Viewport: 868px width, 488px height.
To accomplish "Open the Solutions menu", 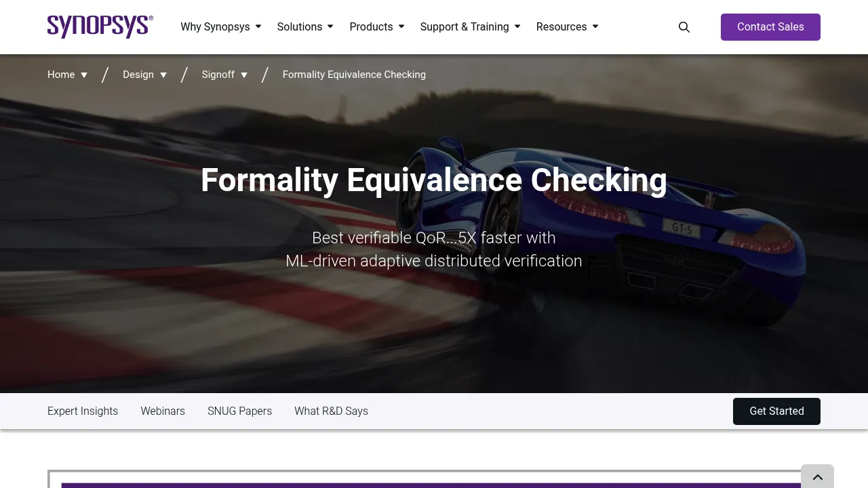I will (x=305, y=26).
